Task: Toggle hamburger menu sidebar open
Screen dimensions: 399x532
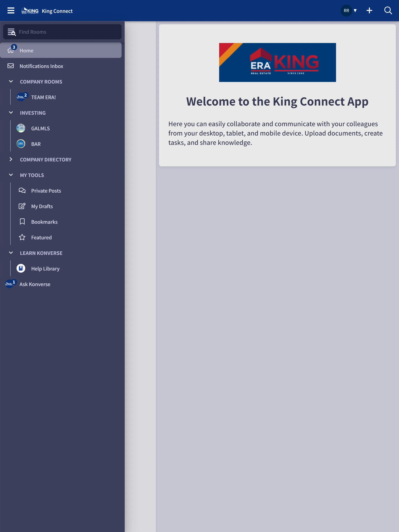Action: (x=11, y=11)
